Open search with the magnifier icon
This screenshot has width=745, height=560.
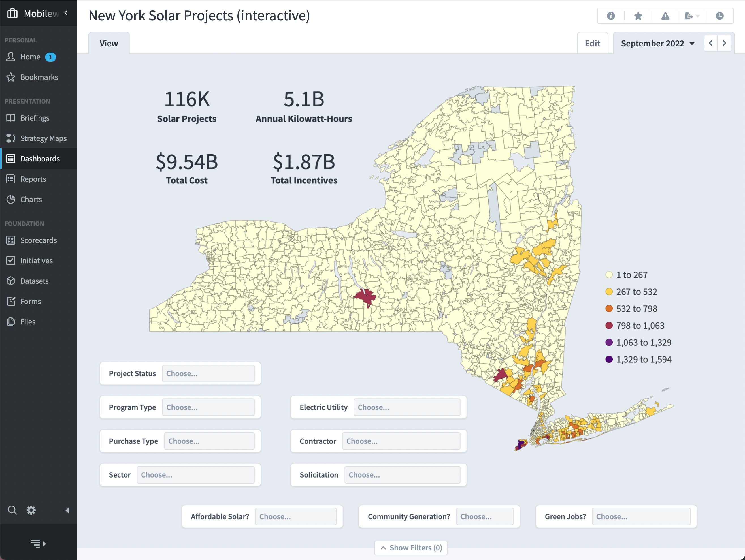pos(12,510)
